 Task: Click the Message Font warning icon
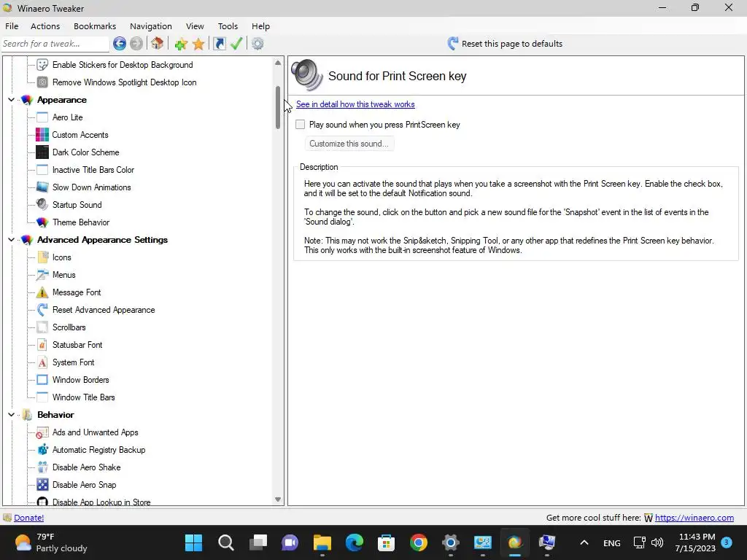(x=42, y=292)
